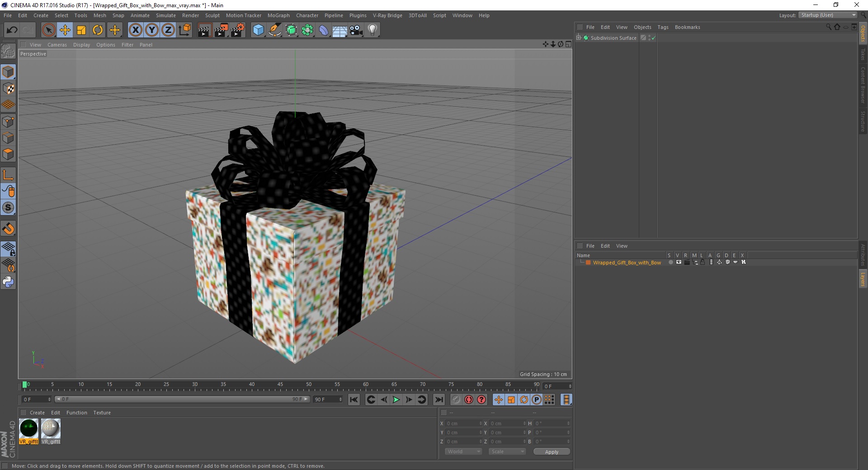This screenshot has height=470, width=868.
Task: Switch to Polygons mode
Action: 8,154
